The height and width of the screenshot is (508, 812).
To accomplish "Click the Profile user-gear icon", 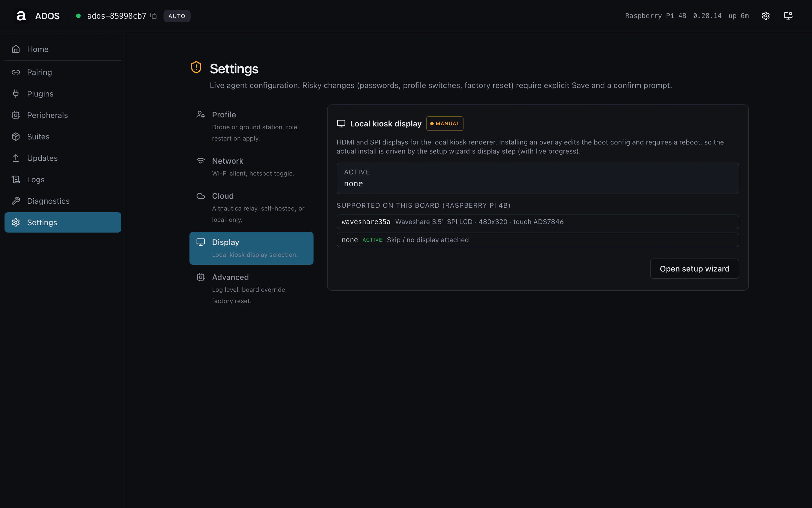I will coord(201,115).
